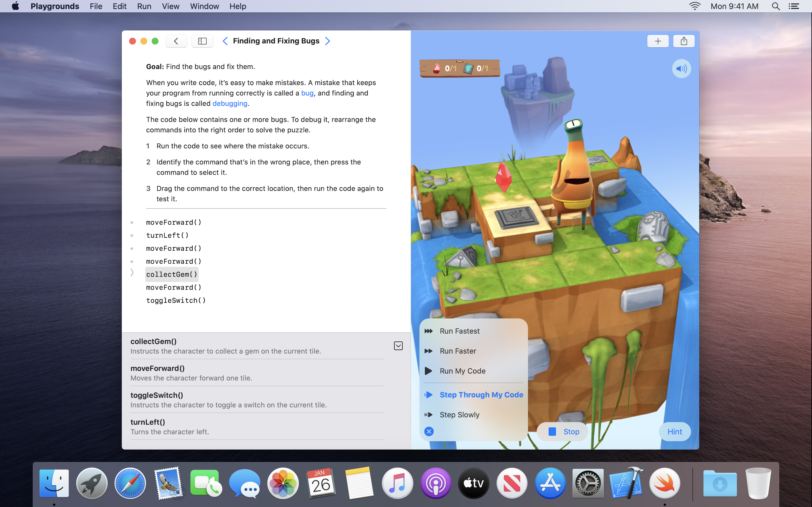Open the debugging glossary link
Image resolution: width=812 pixels, height=507 pixels.
pyautogui.click(x=230, y=103)
